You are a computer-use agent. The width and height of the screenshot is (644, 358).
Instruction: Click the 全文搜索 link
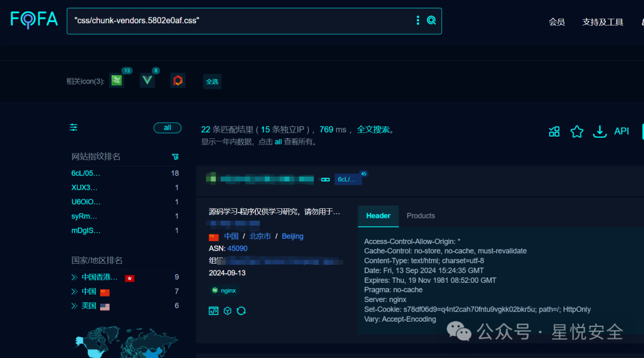pos(373,129)
